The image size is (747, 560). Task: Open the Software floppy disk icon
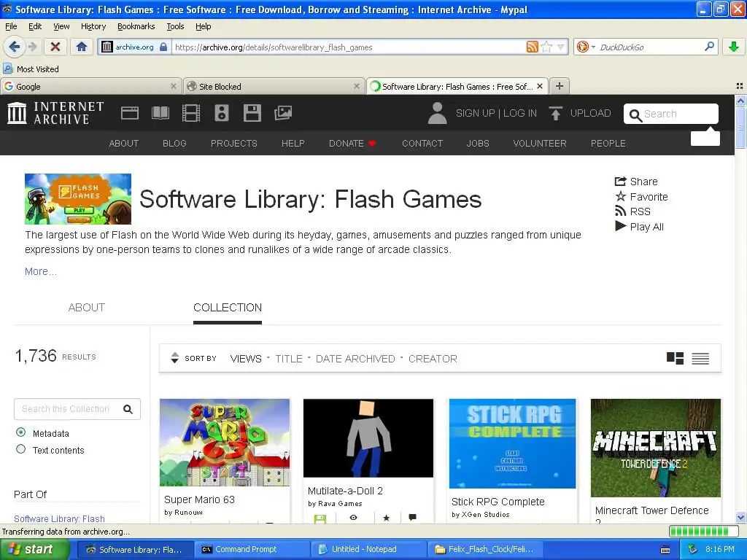click(x=252, y=113)
